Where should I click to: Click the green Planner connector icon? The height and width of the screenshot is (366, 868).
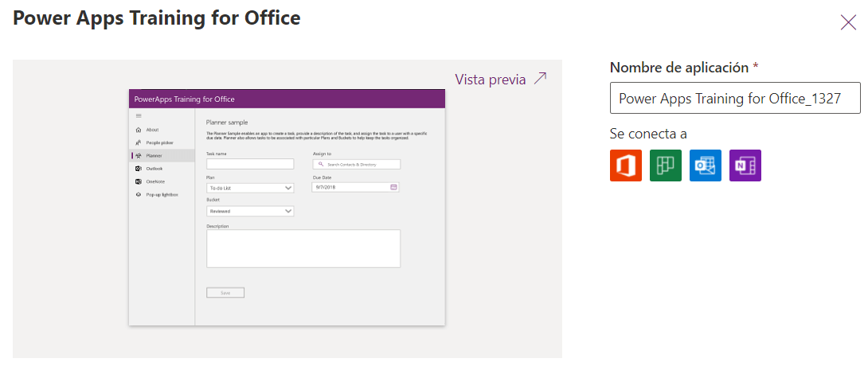666,165
